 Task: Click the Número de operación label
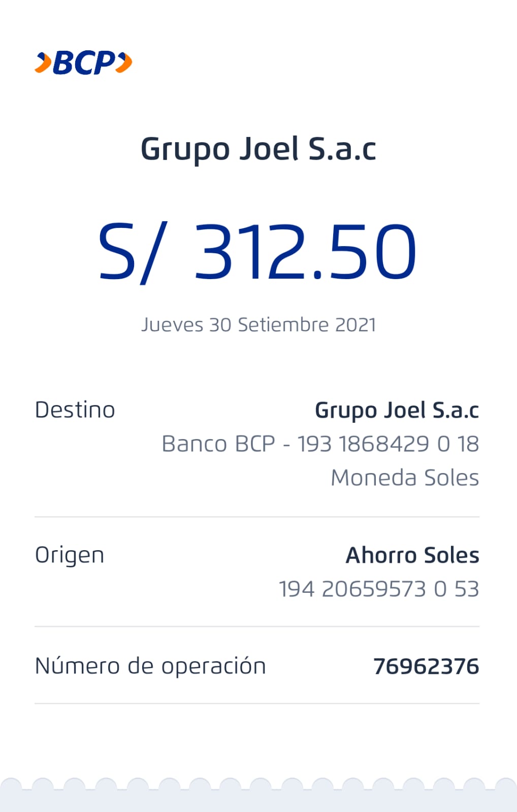pos(150,666)
